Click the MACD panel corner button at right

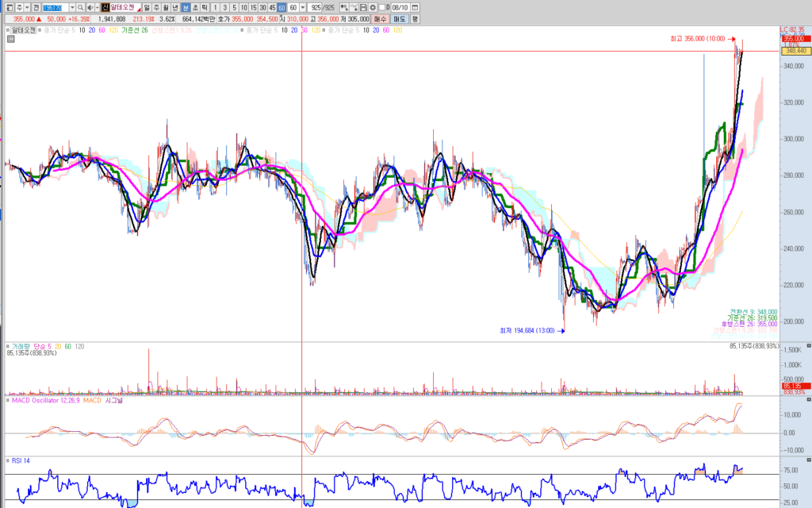[x=808, y=400]
